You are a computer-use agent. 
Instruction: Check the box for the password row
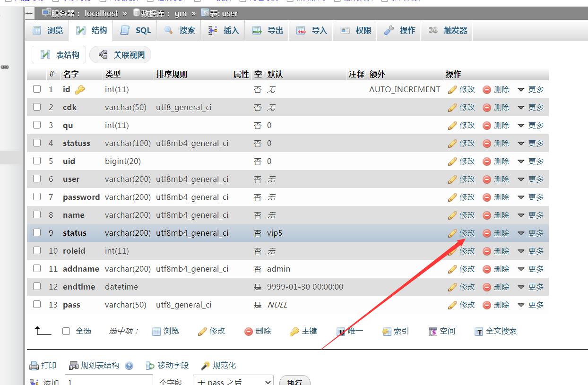(x=37, y=197)
